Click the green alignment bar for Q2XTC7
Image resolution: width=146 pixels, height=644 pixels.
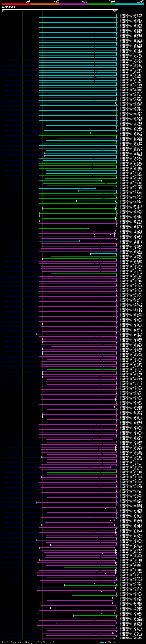pyautogui.click(x=70, y=113)
